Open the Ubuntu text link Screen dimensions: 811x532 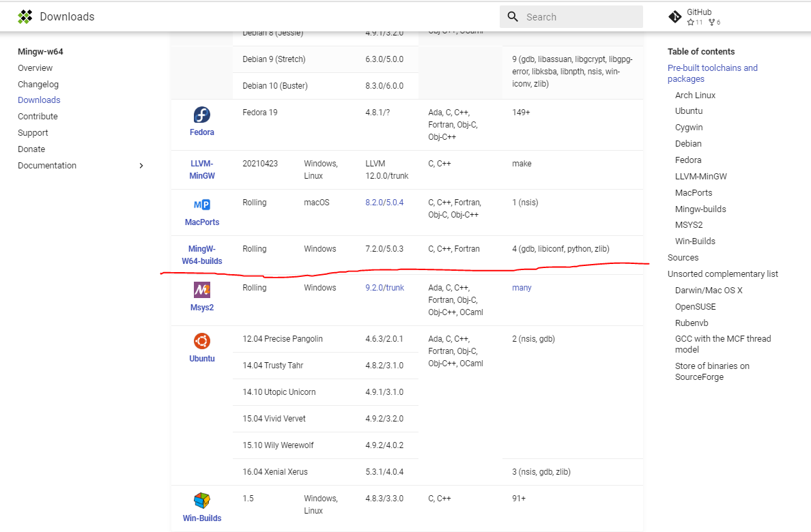[201, 359]
